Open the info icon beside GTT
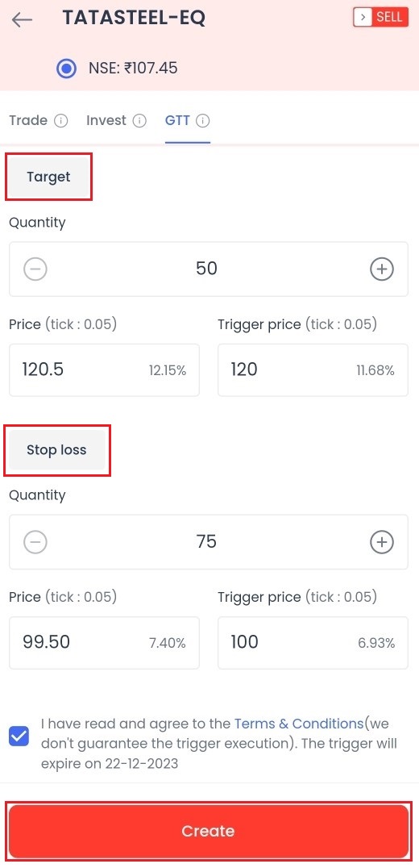The width and height of the screenshot is (419, 868). (x=203, y=121)
